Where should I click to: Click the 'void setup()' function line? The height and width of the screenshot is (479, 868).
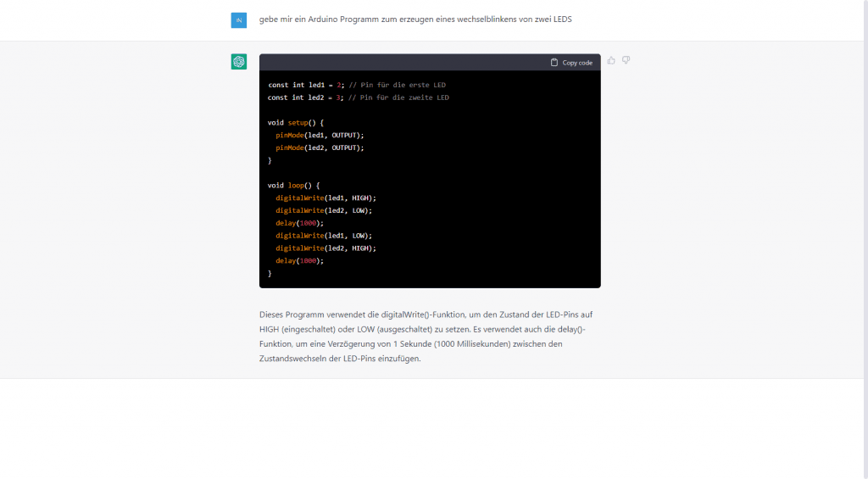(296, 122)
